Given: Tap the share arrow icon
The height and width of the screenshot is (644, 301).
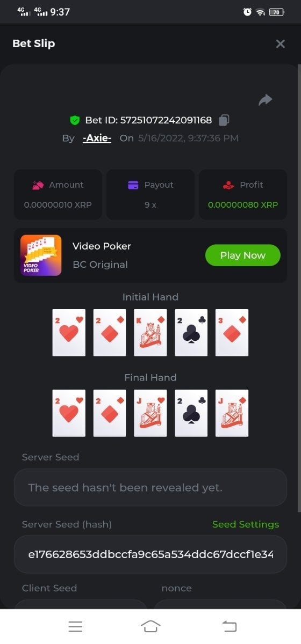Looking at the screenshot, I should (266, 100).
